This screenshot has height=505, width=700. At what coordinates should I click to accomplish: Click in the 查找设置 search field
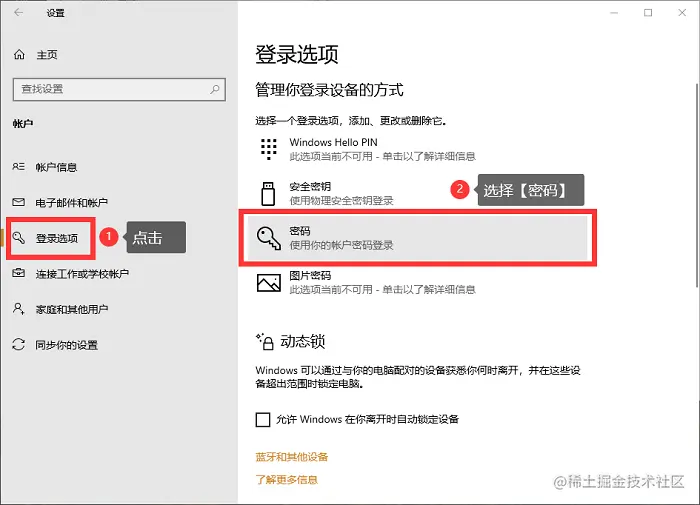[119, 89]
